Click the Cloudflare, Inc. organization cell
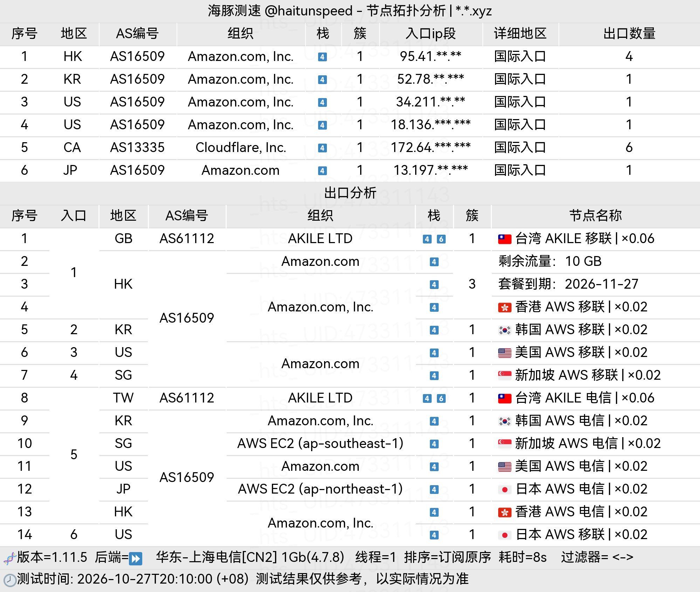 (241, 147)
